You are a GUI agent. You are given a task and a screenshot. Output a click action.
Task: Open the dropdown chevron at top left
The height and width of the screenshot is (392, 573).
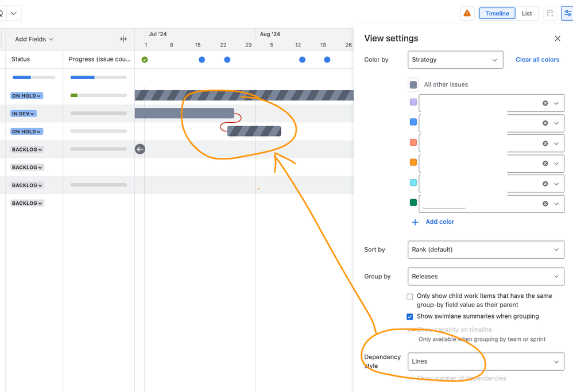(14, 13)
